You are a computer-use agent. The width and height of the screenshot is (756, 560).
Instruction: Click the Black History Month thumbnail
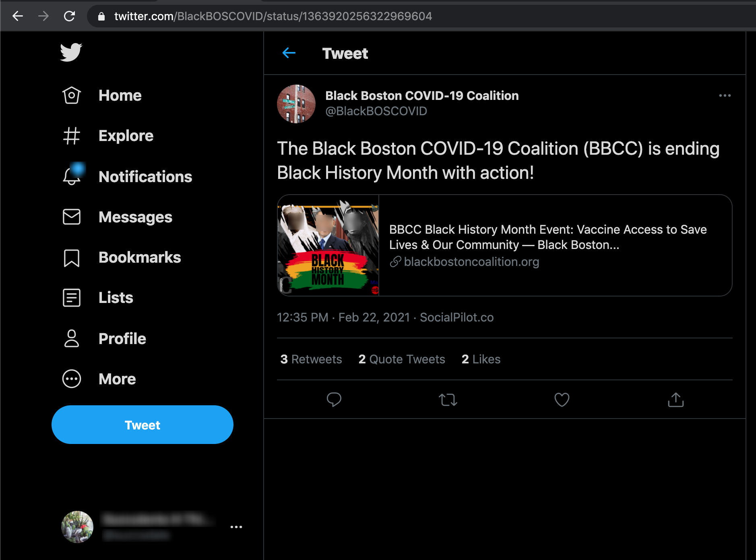[x=328, y=245]
